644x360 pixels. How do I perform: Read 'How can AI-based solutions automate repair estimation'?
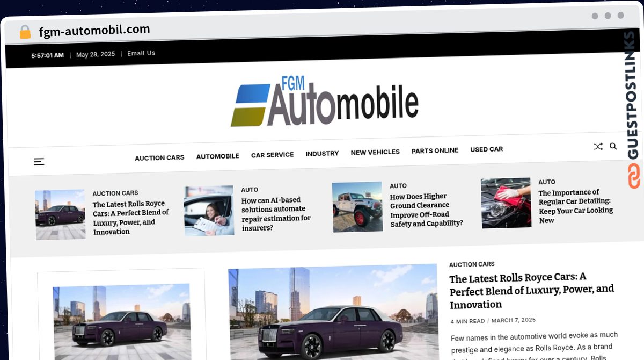tap(276, 214)
